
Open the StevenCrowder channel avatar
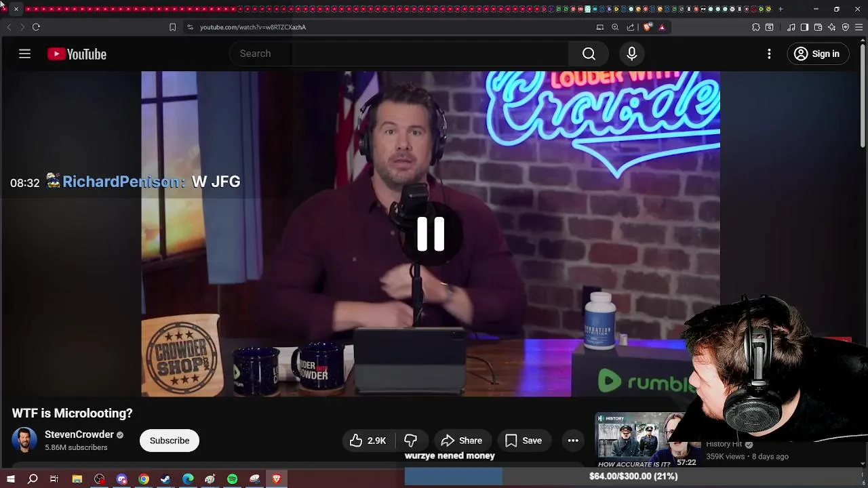(x=24, y=440)
